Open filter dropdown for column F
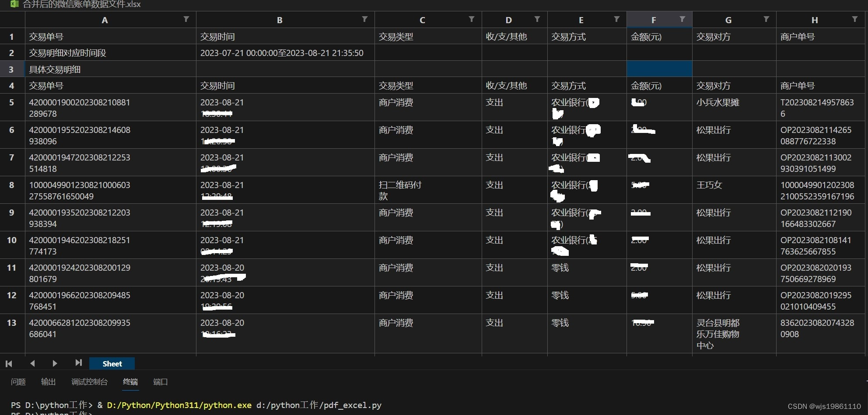Screen dimensions: 868x415 click(x=682, y=19)
